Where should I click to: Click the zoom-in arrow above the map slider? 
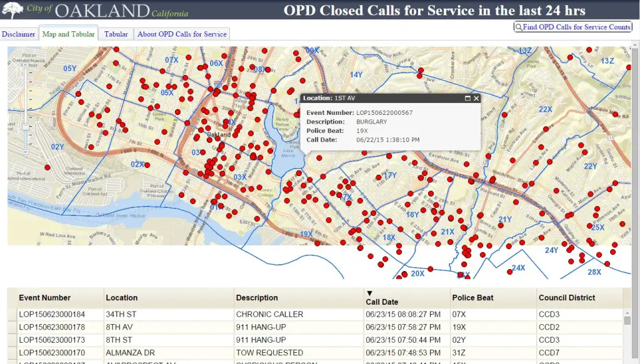click(x=25, y=65)
